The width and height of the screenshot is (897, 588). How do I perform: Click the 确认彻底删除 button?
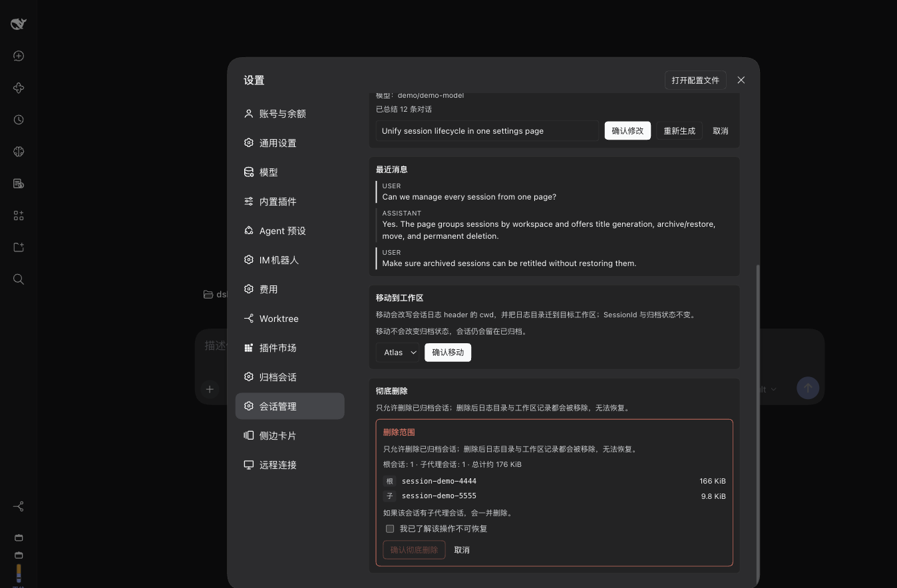point(414,550)
